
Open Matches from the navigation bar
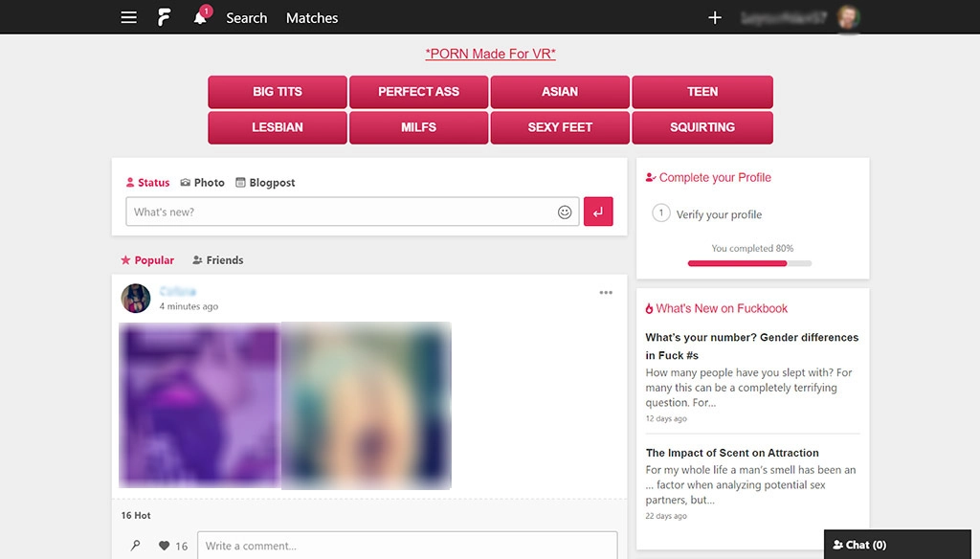tap(311, 17)
